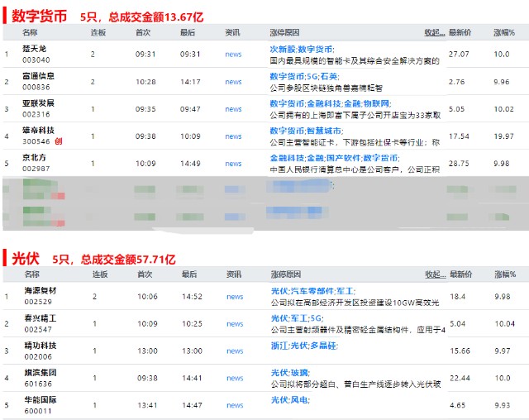Sort 数字货币 table by 连板 column
529x420 pixels.
click(x=98, y=33)
